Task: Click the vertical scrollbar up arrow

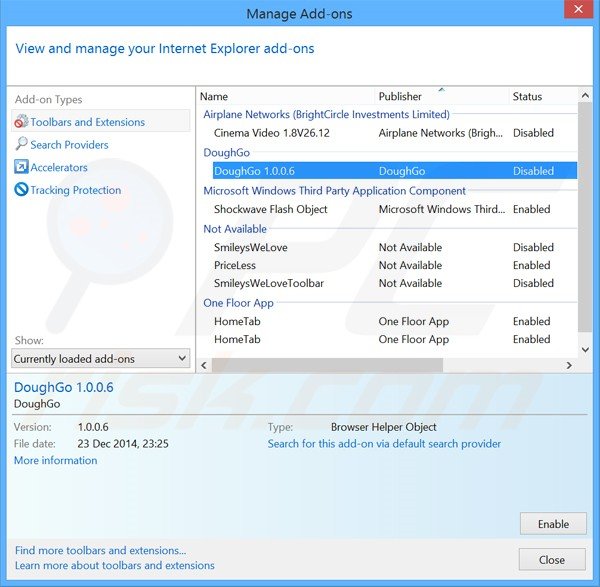Action: 585,95
